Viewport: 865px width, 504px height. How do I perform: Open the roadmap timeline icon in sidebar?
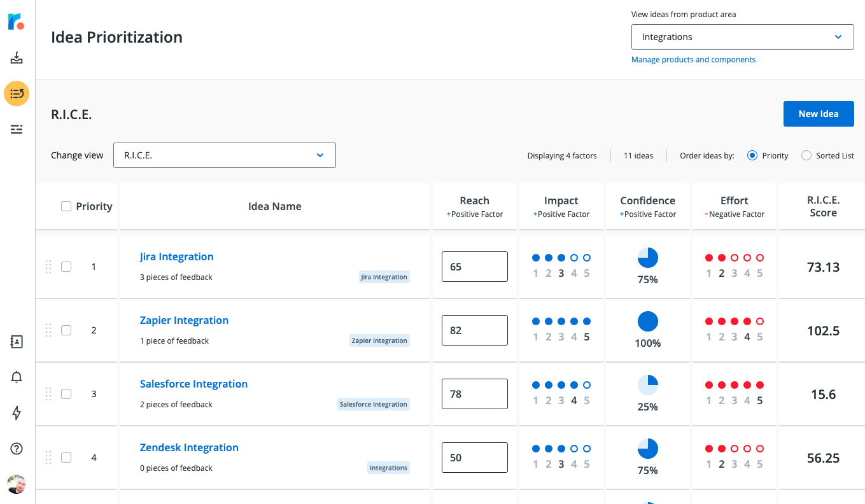(17, 129)
